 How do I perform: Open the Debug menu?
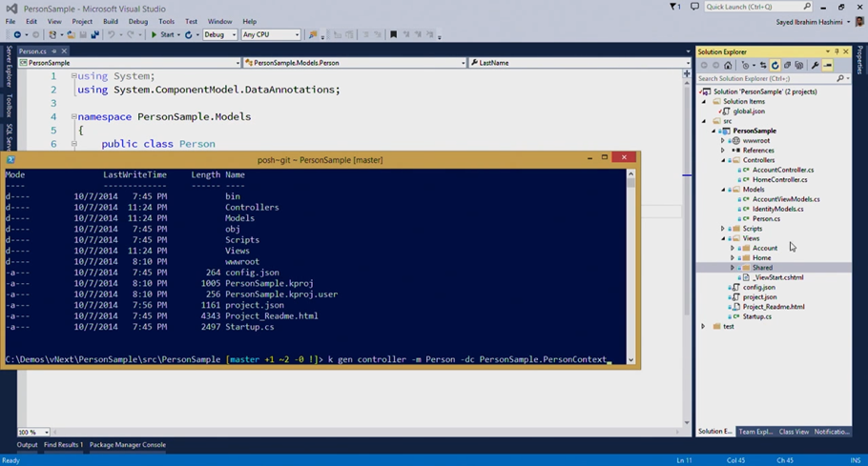[x=138, y=22]
